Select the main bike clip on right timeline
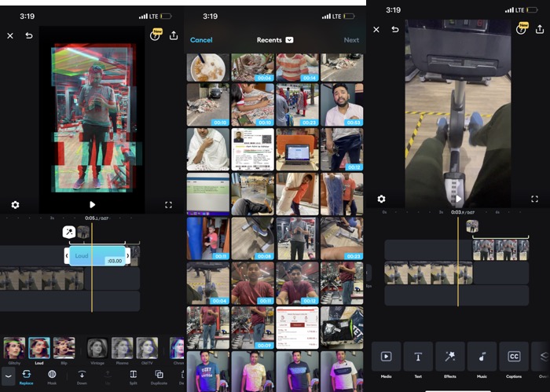The image size is (550, 392). (x=428, y=273)
